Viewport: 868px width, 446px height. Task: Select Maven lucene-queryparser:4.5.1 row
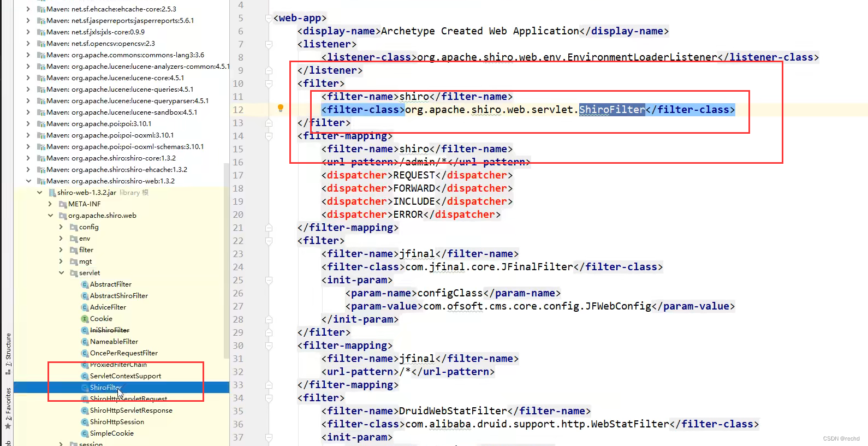coord(121,101)
